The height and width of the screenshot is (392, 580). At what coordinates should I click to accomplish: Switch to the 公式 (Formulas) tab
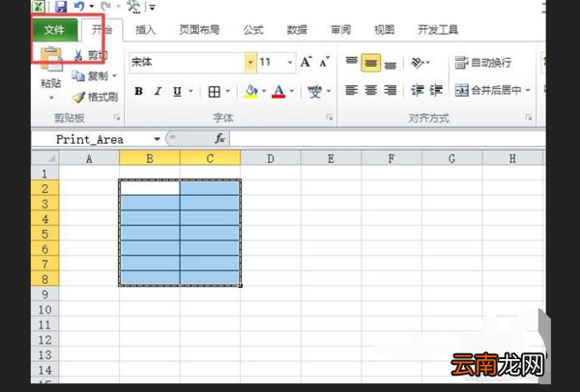click(x=253, y=30)
